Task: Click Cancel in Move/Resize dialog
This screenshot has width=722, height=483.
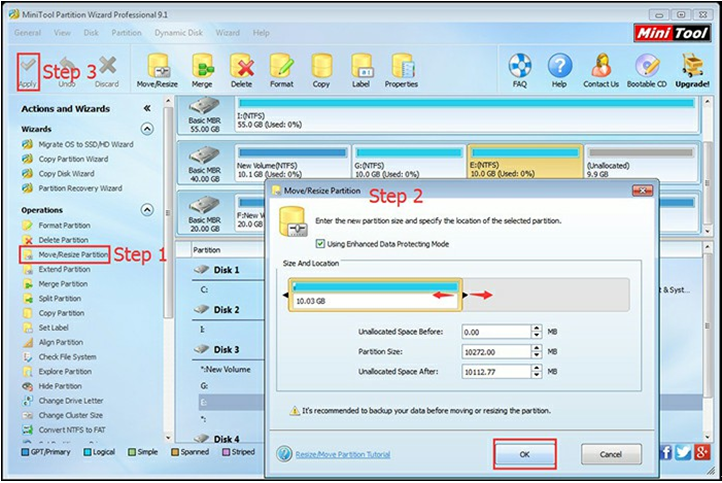Action: (x=611, y=454)
